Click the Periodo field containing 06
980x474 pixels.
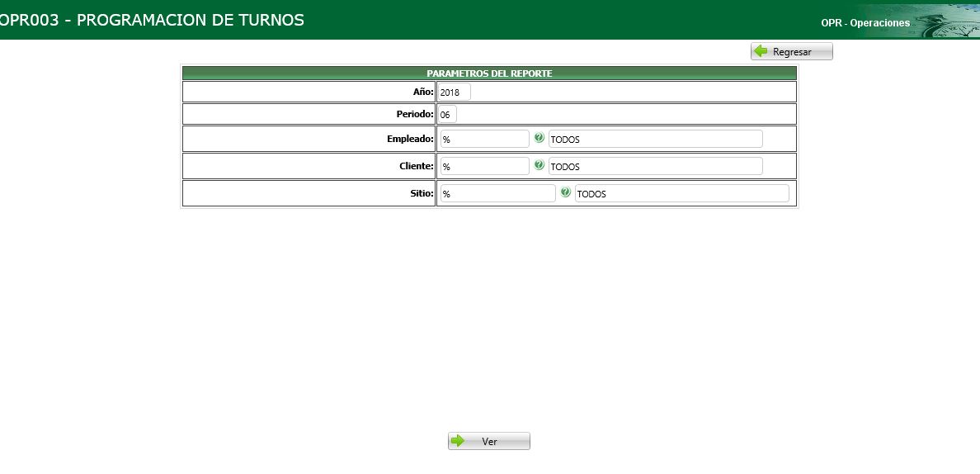pyautogui.click(x=447, y=115)
